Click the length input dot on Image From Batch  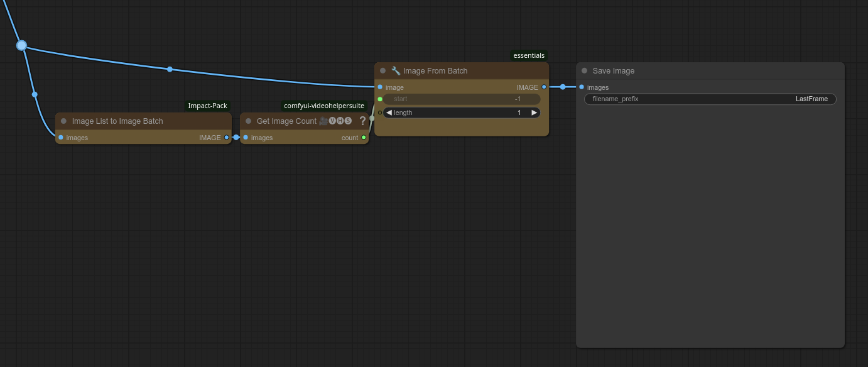click(x=380, y=112)
